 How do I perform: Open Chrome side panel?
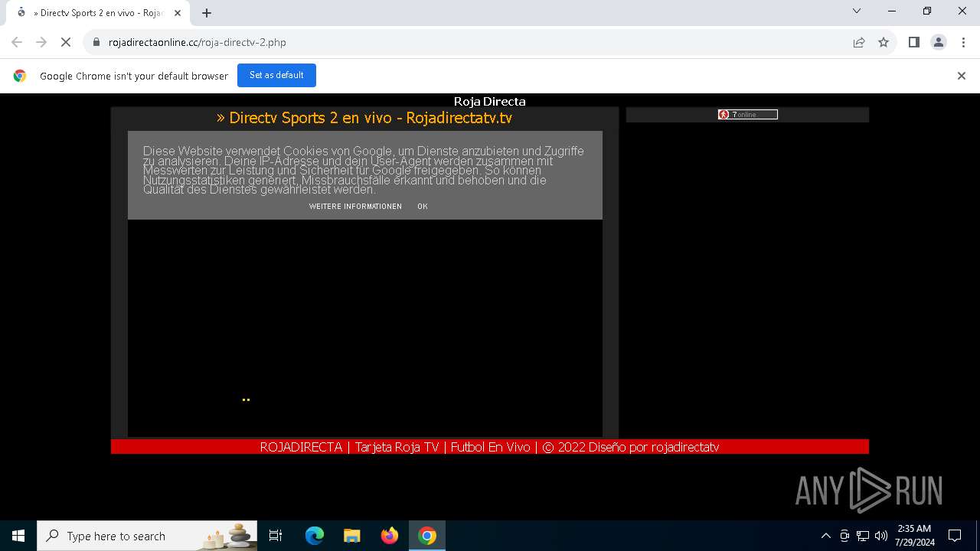913,42
